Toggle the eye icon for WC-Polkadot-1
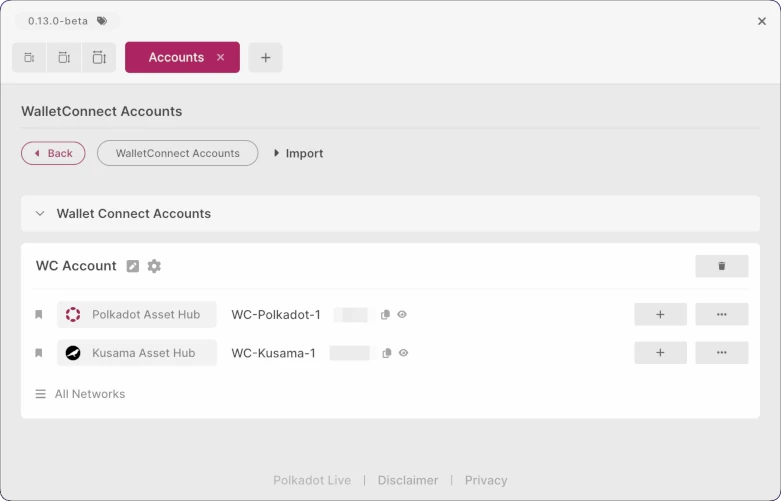Screen dimensions: 781x501 click(x=402, y=315)
